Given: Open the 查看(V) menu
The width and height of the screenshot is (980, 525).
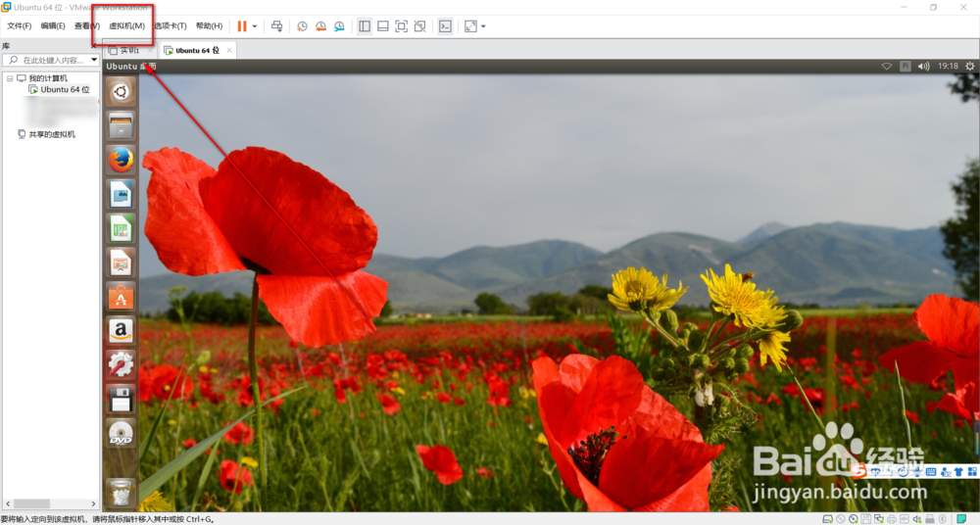Looking at the screenshot, I should tap(87, 25).
